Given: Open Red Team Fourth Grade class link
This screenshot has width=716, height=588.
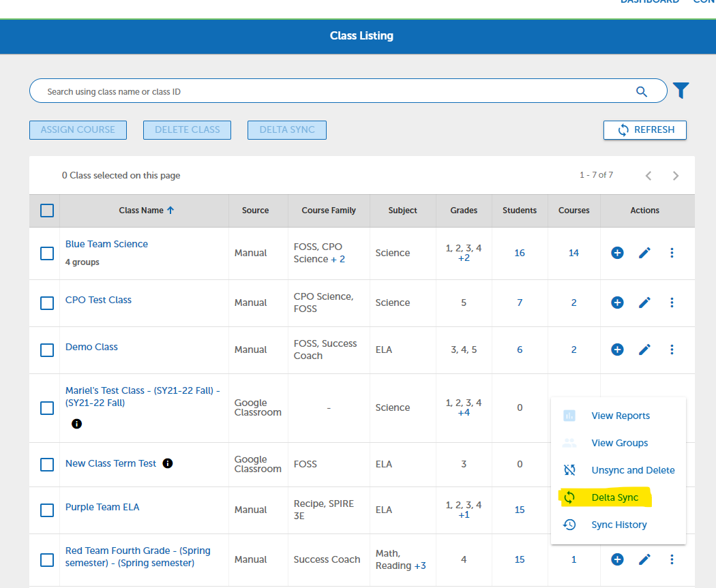Looking at the screenshot, I should [138, 557].
